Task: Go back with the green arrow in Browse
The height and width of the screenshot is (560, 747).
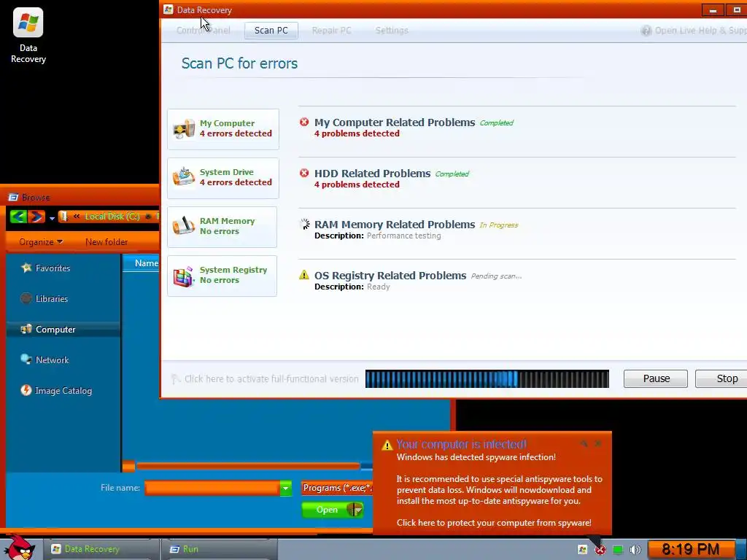Action: coord(18,217)
